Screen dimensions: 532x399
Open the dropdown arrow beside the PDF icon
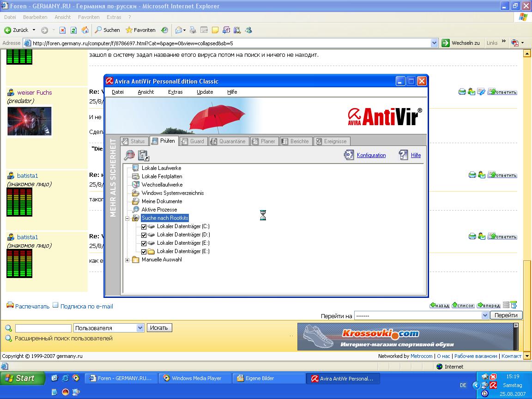coord(522,43)
